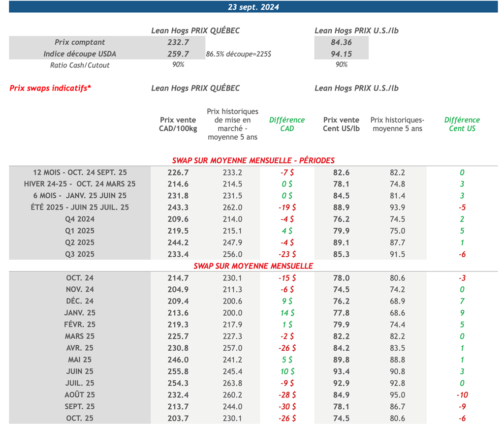Select the 'Différence CAD' column header
This screenshot has height=424, width=504.
pos(286,124)
